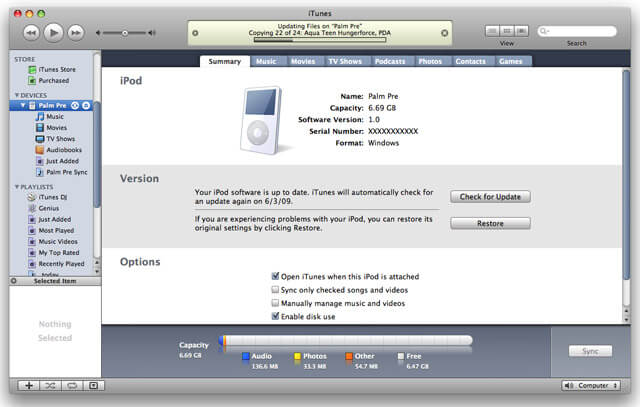Toggle shuffle at bottom left

click(49, 385)
